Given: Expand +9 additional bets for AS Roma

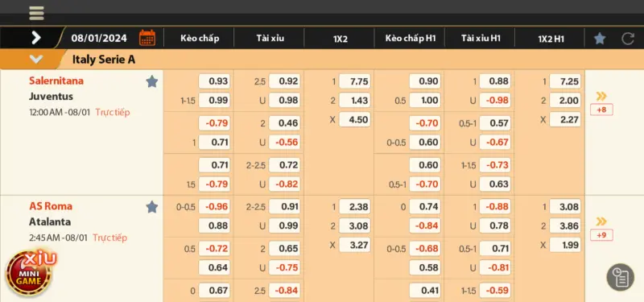Looking at the screenshot, I should (601, 235).
